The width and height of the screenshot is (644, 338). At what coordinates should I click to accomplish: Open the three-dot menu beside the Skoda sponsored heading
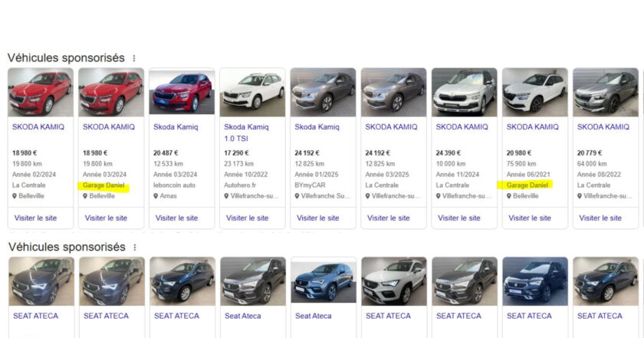point(134,58)
